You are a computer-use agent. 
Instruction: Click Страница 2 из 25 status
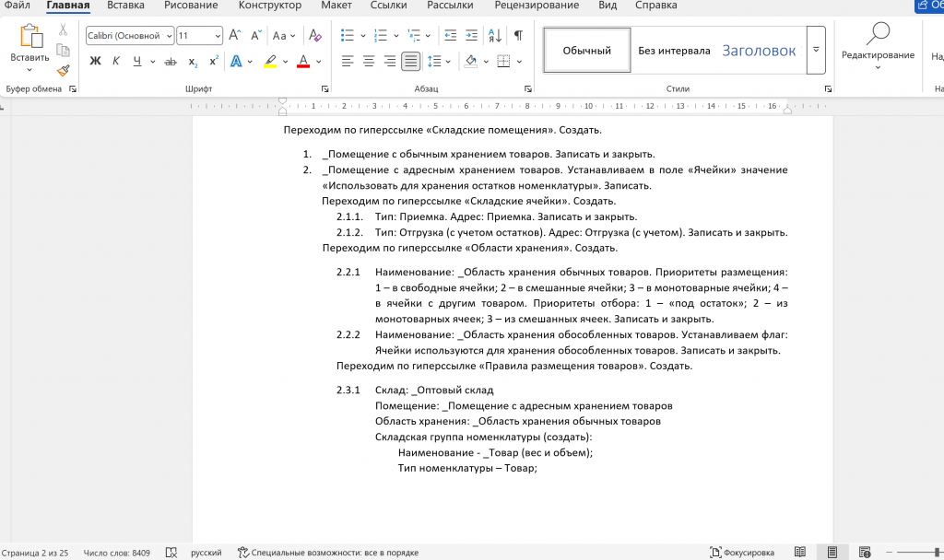click(35, 553)
